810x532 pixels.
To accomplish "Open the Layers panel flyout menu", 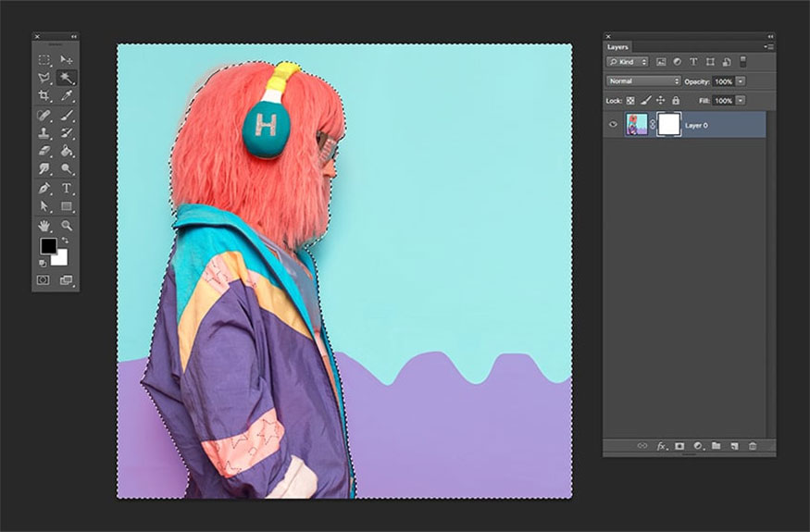I will pyautogui.click(x=769, y=46).
